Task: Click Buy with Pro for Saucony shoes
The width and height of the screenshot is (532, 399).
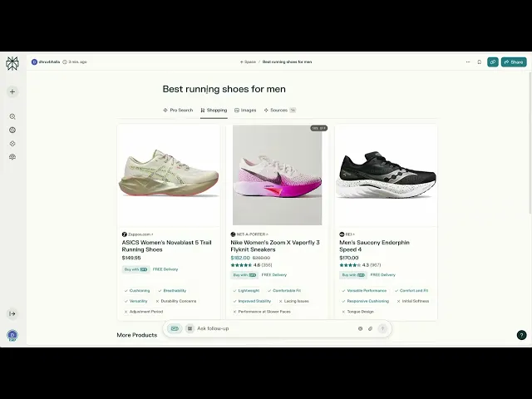Action: 353,275
